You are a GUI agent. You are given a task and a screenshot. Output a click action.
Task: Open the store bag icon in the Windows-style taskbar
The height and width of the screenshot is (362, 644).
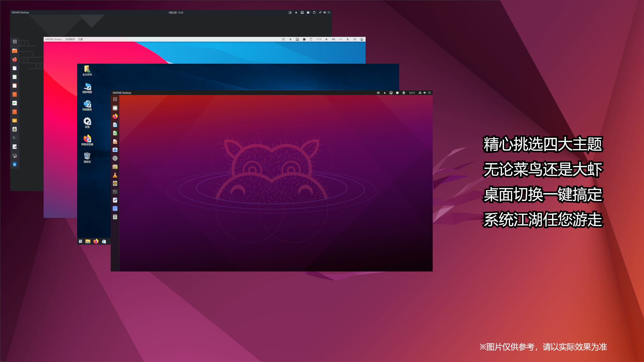(104, 241)
